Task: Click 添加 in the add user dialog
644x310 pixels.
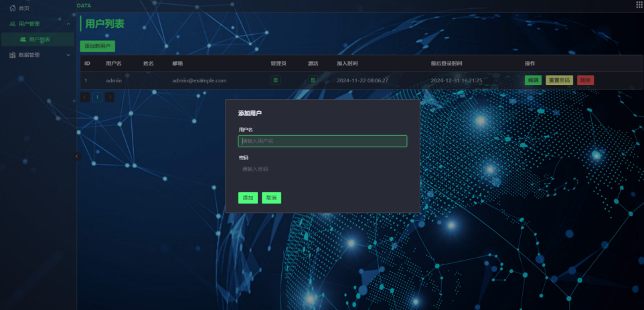Action: [248, 198]
